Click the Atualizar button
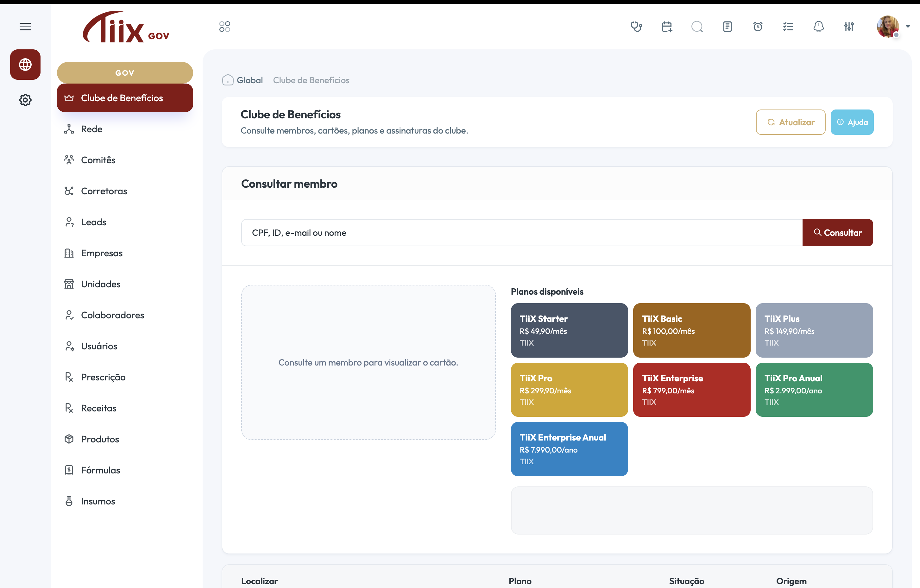Screen dimensions: 920x588 [x=791, y=122]
